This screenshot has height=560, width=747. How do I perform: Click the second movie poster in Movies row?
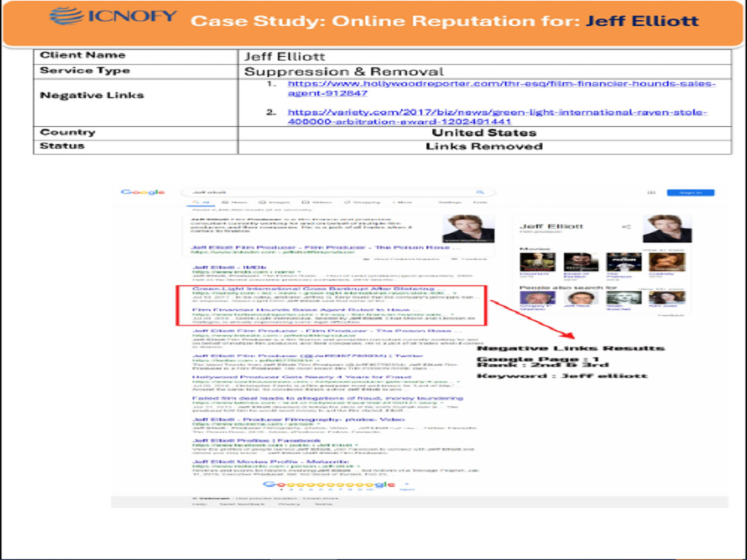(580, 262)
